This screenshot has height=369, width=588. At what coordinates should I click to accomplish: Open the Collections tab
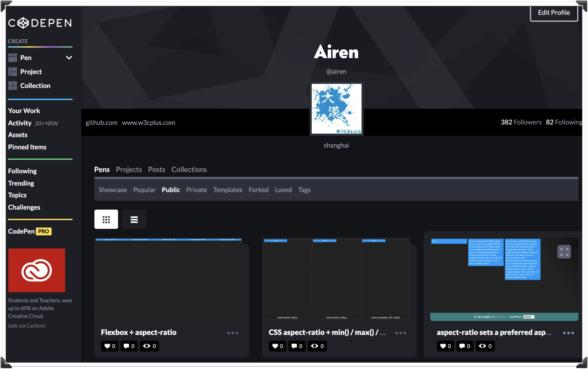coord(189,170)
